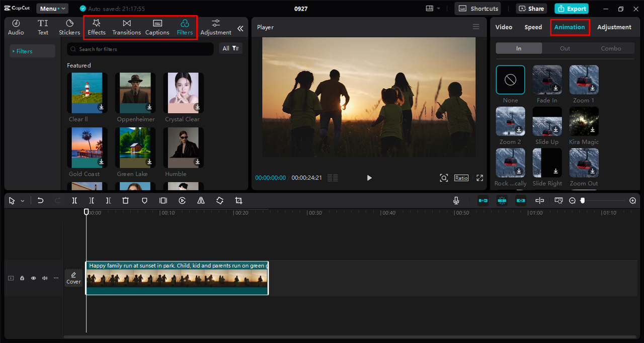Viewport: 644px width, 343px height.
Task: Click the Crop icon
Action: tap(238, 200)
